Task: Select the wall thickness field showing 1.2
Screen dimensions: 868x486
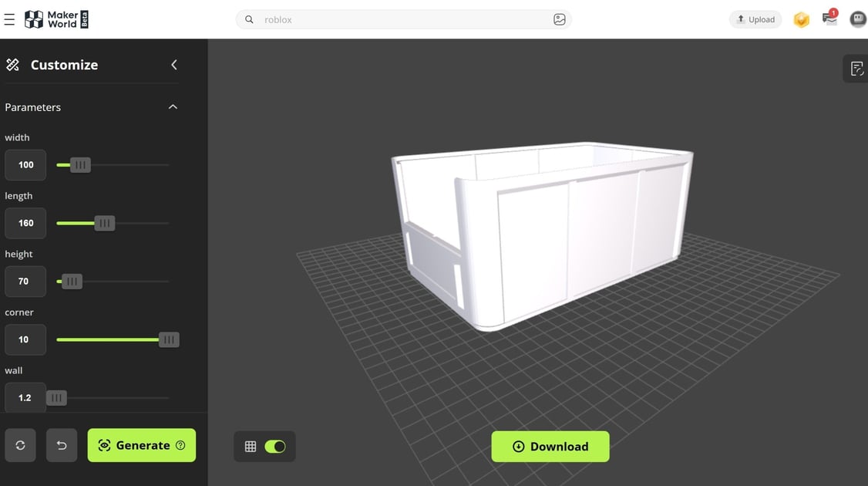Action: [x=25, y=397]
